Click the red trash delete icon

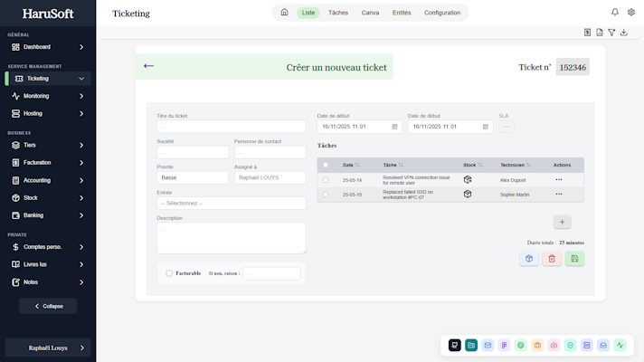(x=552, y=259)
